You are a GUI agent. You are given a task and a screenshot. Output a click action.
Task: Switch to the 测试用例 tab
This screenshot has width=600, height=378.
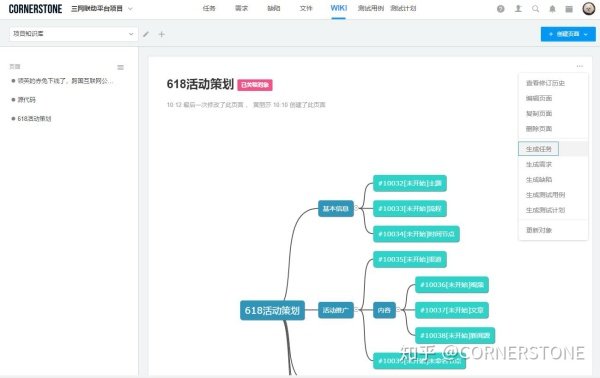370,8
